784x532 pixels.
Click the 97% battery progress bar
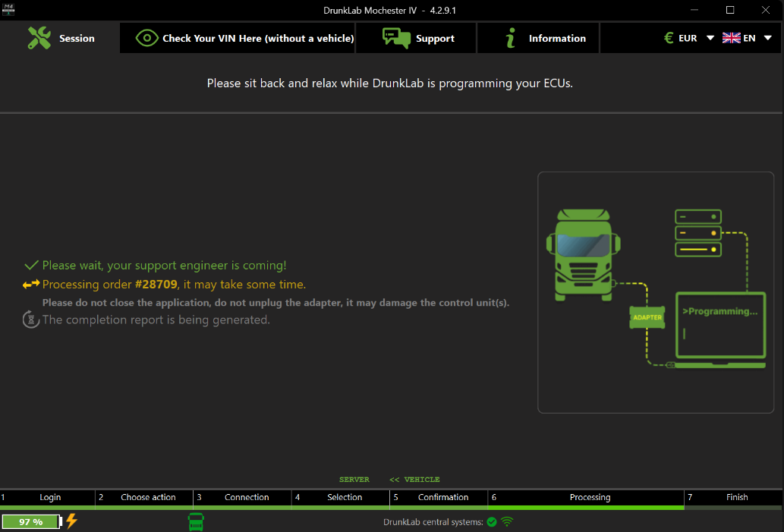(x=30, y=521)
